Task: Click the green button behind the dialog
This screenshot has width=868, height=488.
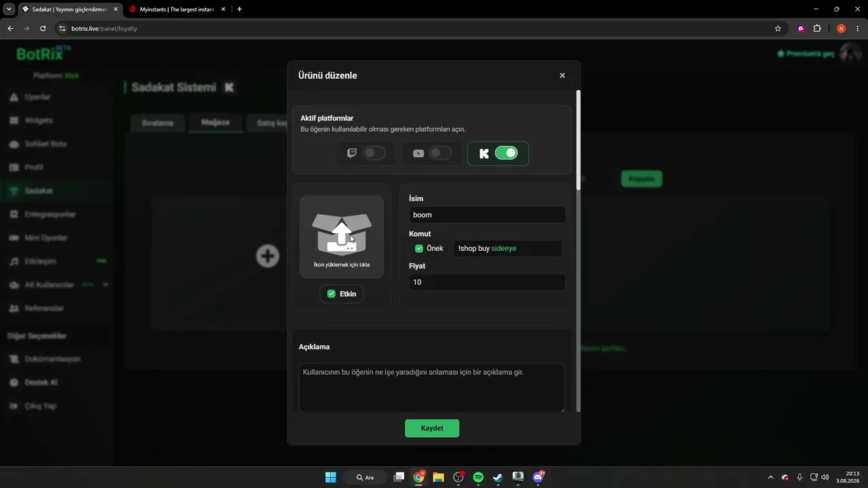Action: click(641, 179)
